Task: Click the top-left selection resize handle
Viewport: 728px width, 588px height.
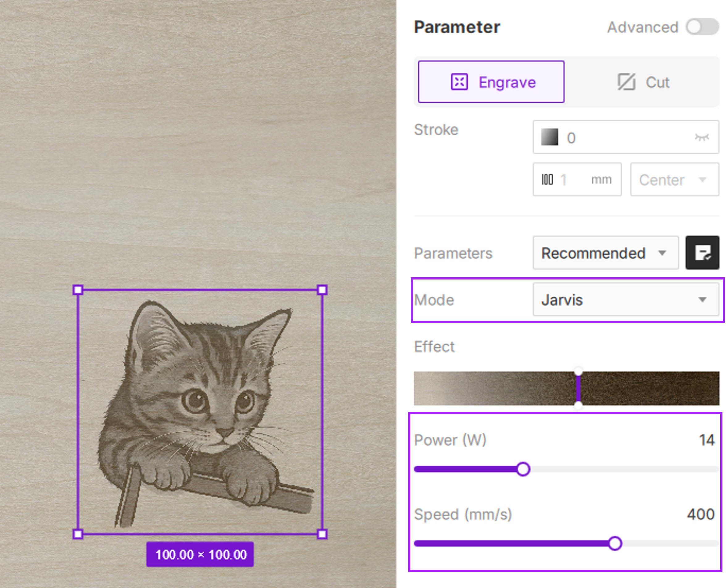Action: 78,290
